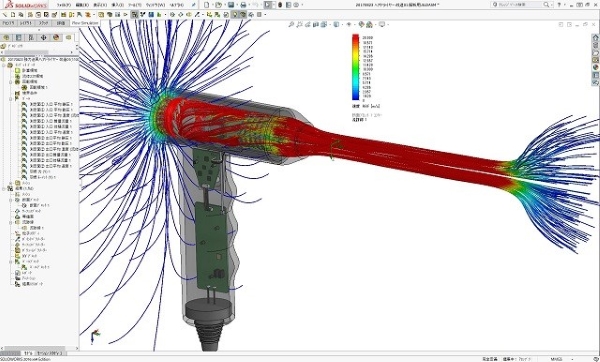This screenshot has height=362, width=600.
Task: Open the DimXpert crosshair tab in the manager panel
Action: 43,38
